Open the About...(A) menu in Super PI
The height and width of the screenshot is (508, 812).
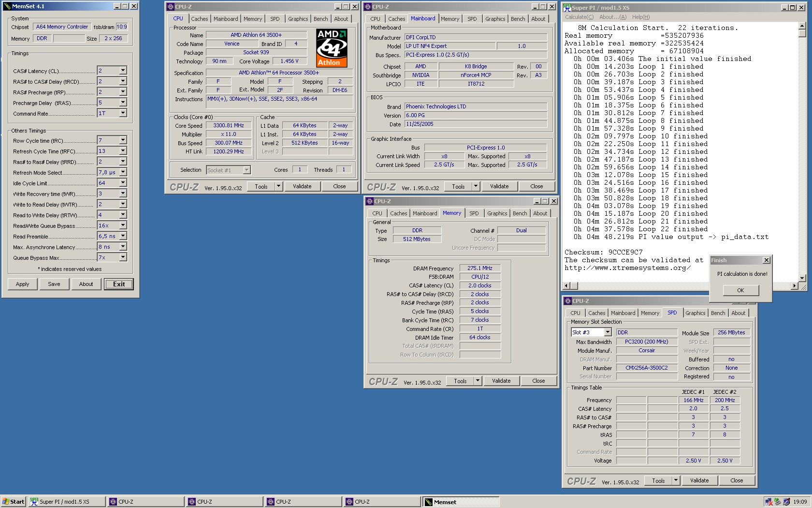[613, 17]
